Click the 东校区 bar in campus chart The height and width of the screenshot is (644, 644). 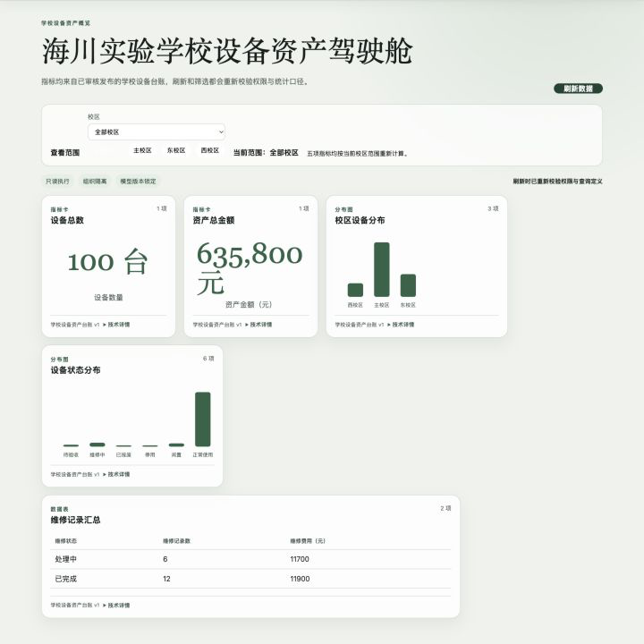pyautogui.click(x=408, y=285)
